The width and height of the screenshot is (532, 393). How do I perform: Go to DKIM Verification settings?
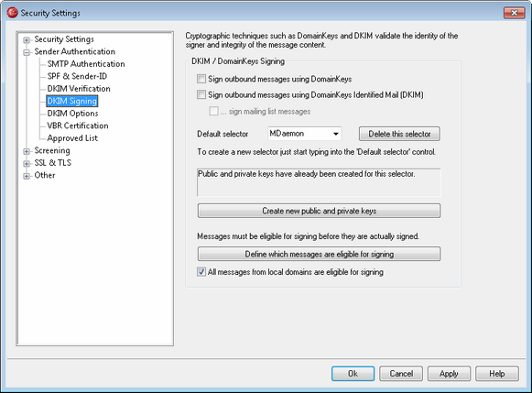click(79, 89)
